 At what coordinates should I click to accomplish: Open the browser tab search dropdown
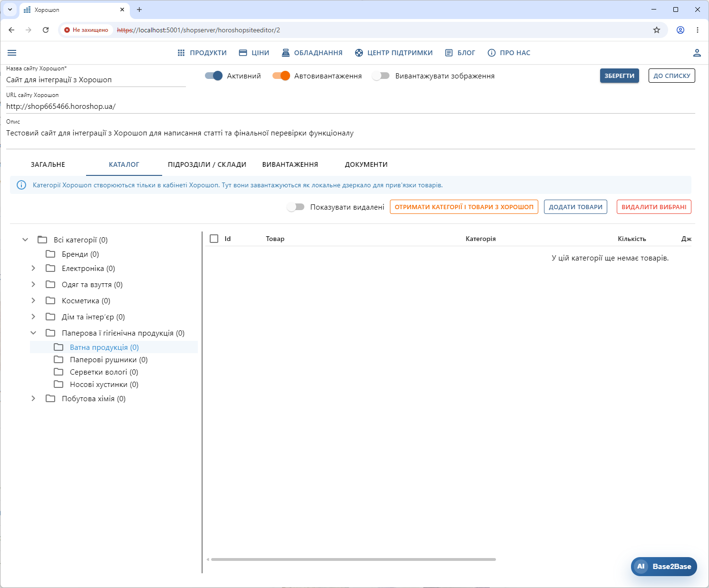tap(10, 10)
